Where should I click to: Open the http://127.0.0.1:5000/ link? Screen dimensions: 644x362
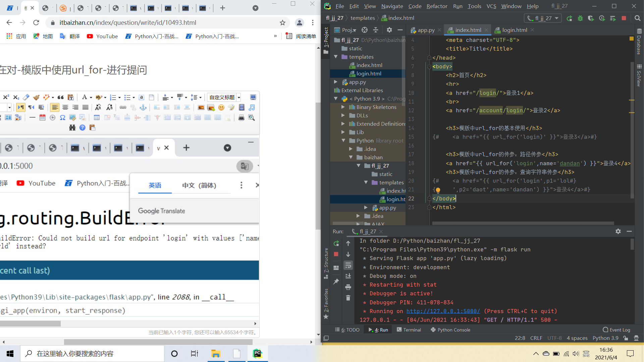[443, 311]
